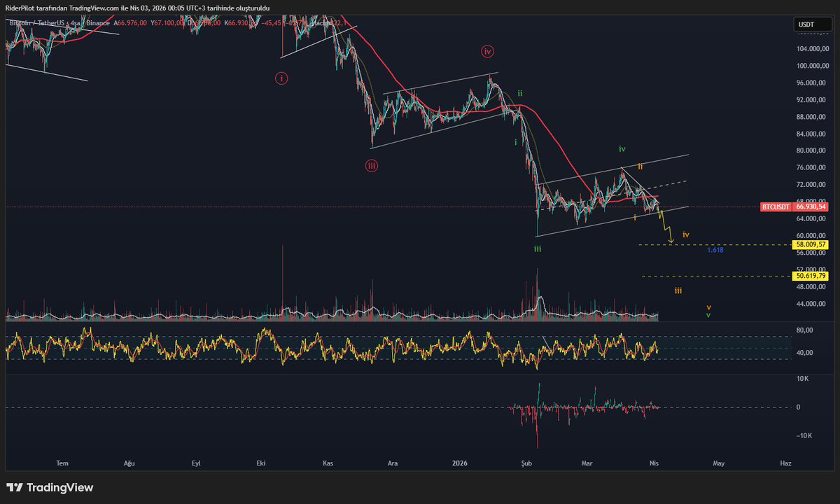The image size is (840, 504).
Task: Click the Ara month on time axis
Action: click(x=393, y=463)
